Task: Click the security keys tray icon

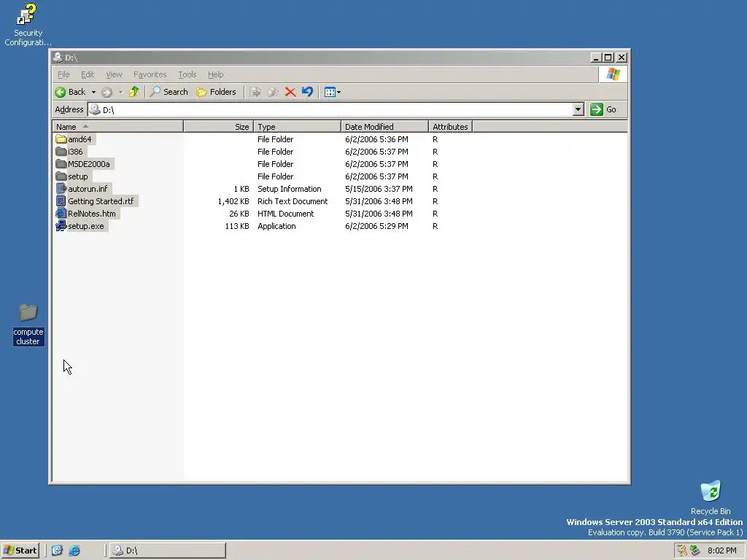Action: coord(682,551)
